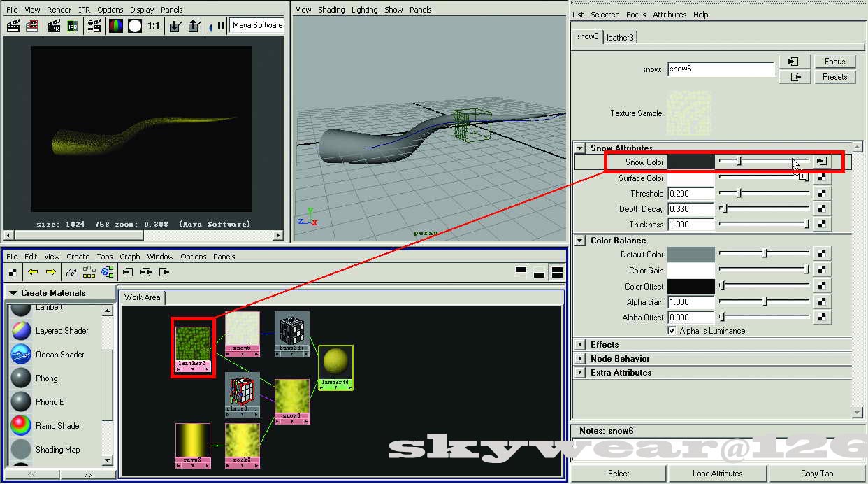Image resolution: width=868 pixels, height=484 pixels.
Task: Show input and output connections in Hypershade
Action: (x=145, y=271)
